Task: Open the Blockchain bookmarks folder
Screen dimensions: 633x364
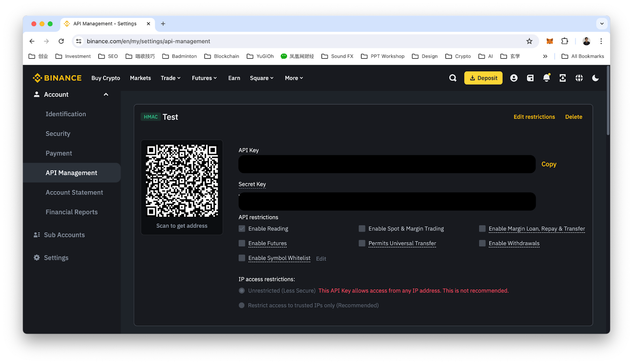Action: coord(222,56)
